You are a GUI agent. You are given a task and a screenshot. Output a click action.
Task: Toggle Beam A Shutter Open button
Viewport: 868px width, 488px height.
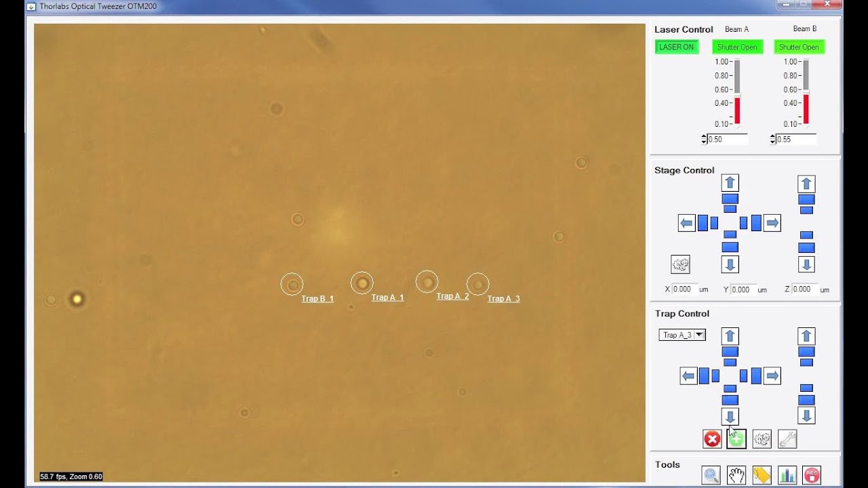[737, 47]
